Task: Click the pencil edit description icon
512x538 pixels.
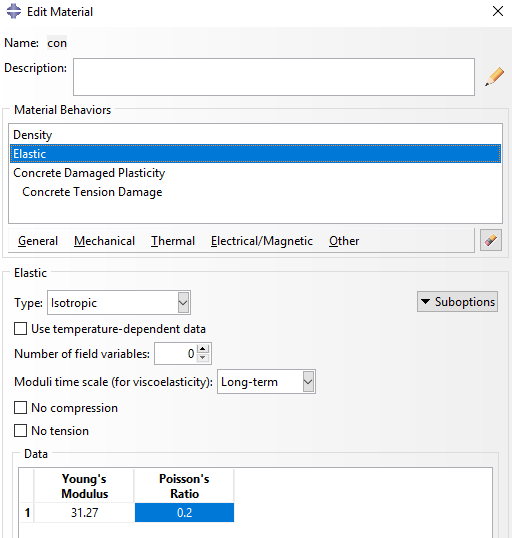Action: pyautogui.click(x=494, y=77)
